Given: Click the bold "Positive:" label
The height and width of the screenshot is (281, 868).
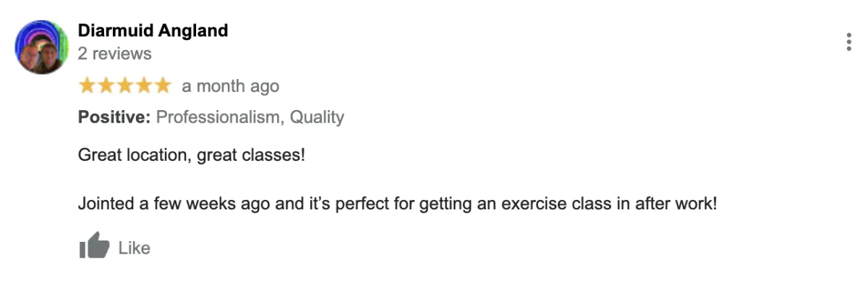Looking at the screenshot, I should [x=115, y=117].
